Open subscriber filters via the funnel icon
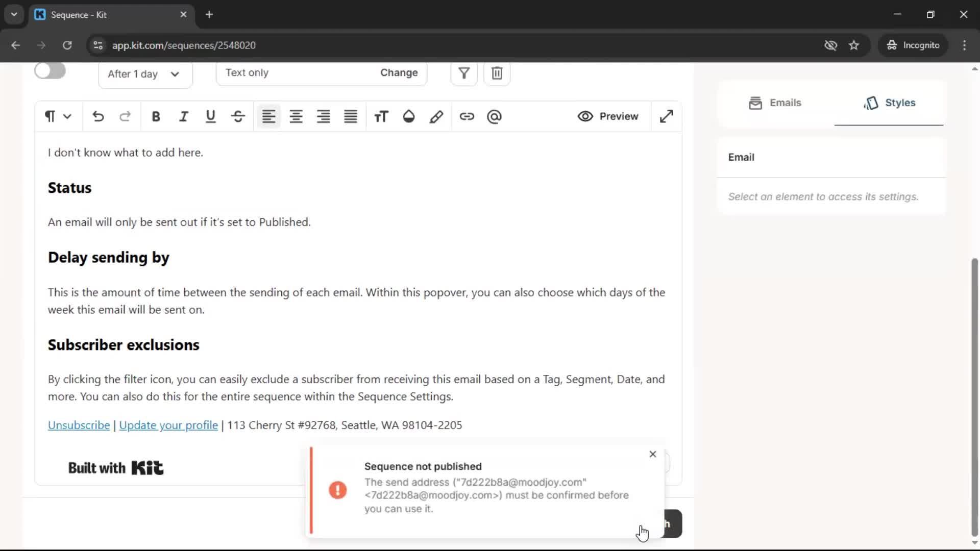 [463, 73]
